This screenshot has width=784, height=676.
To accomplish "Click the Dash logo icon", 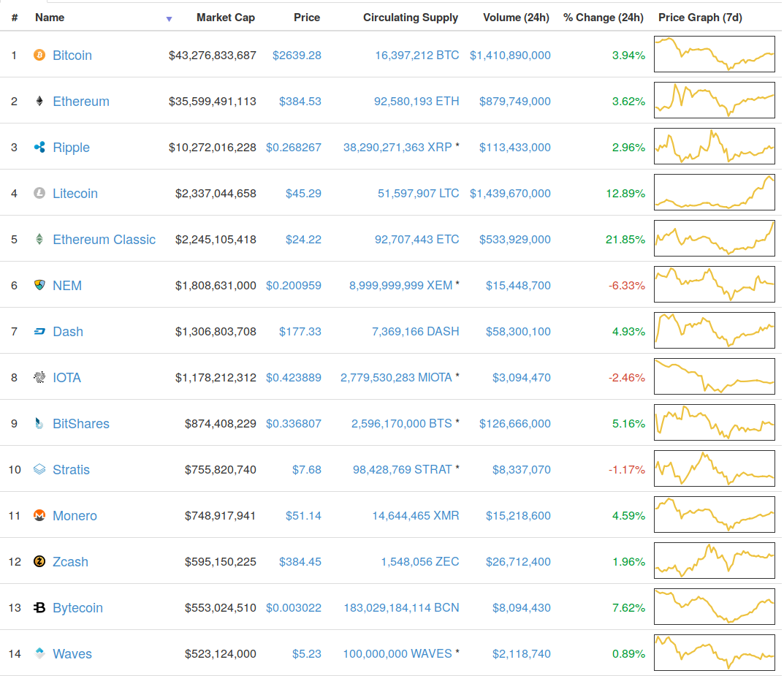I will pos(39,331).
